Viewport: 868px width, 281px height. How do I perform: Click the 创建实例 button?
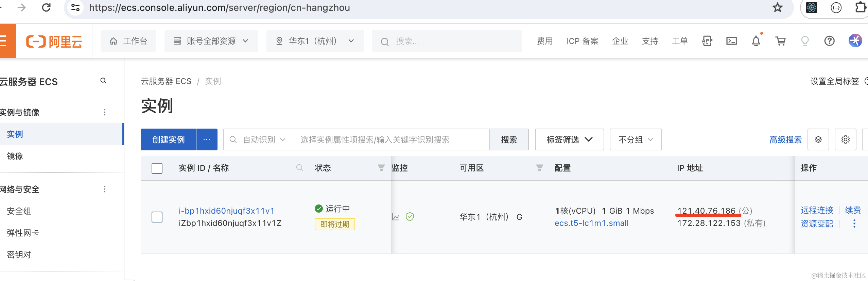[x=168, y=139]
